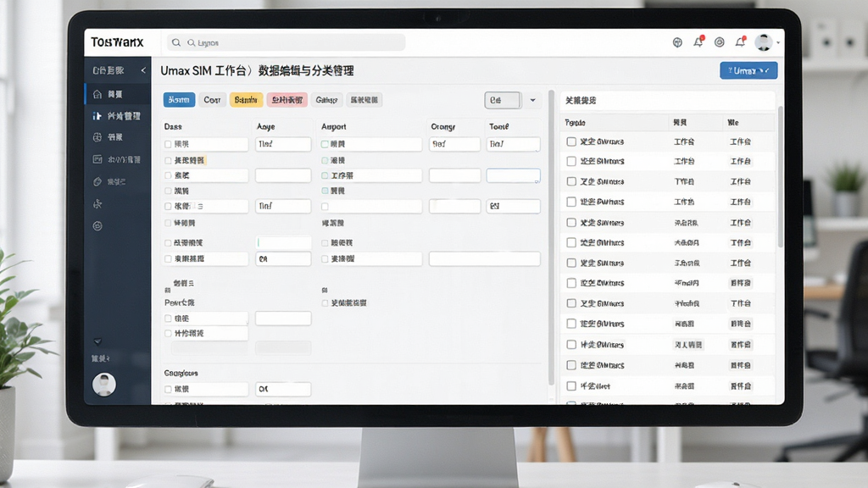Open the user avatar at top right
The width and height of the screenshot is (868, 488).
pyautogui.click(x=764, y=42)
